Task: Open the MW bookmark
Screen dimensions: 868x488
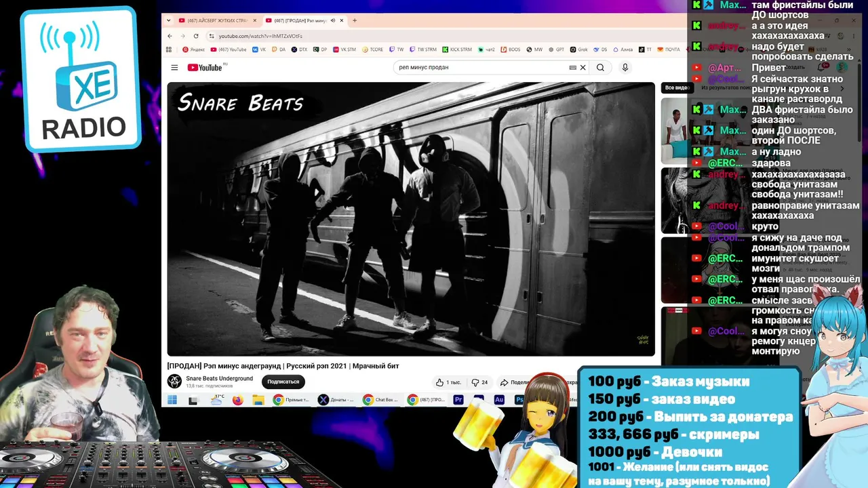Action: (535, 49)
